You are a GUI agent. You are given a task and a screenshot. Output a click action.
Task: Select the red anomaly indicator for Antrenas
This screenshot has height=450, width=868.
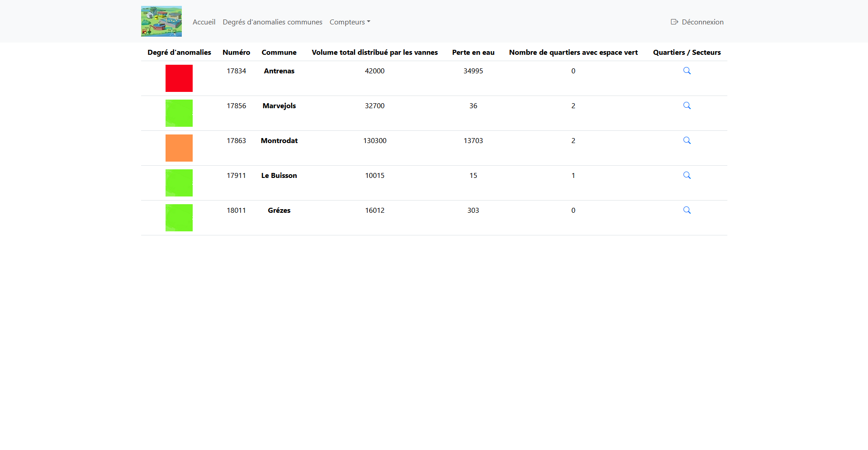coord(179,78)
